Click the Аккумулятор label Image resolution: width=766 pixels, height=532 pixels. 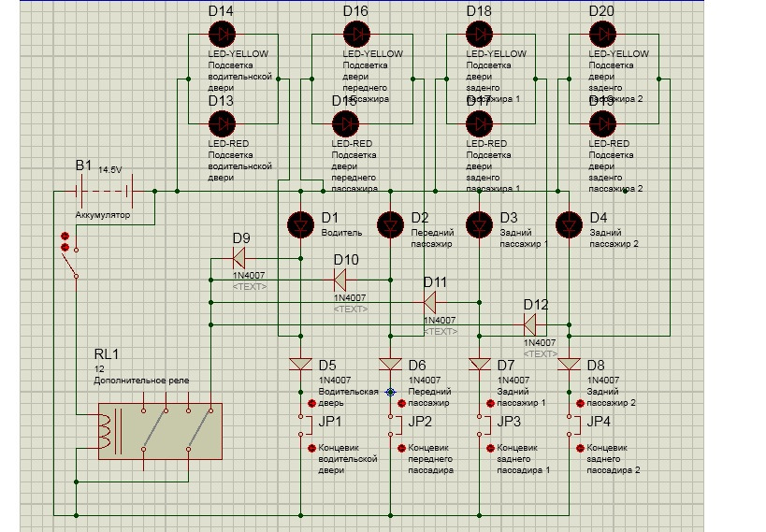103,215
